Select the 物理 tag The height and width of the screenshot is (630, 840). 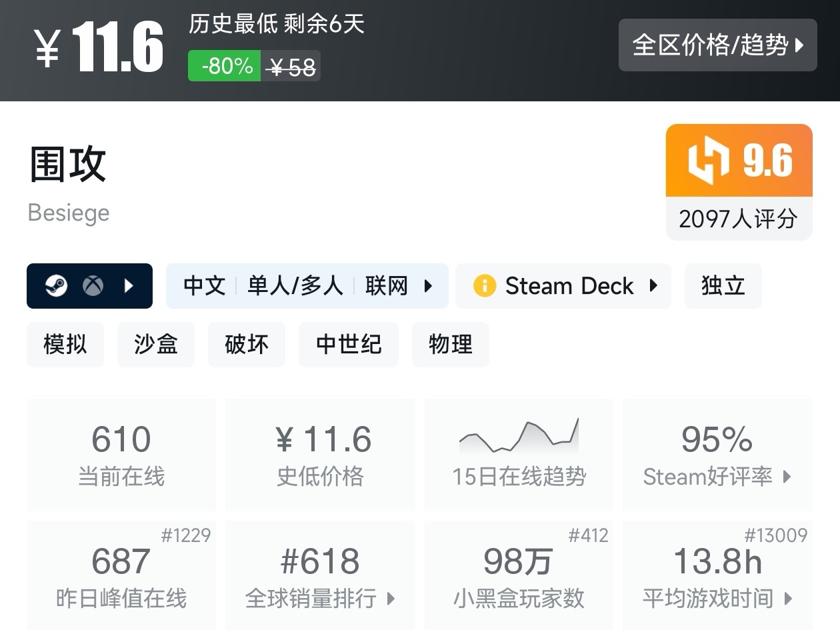pos(451,345)
